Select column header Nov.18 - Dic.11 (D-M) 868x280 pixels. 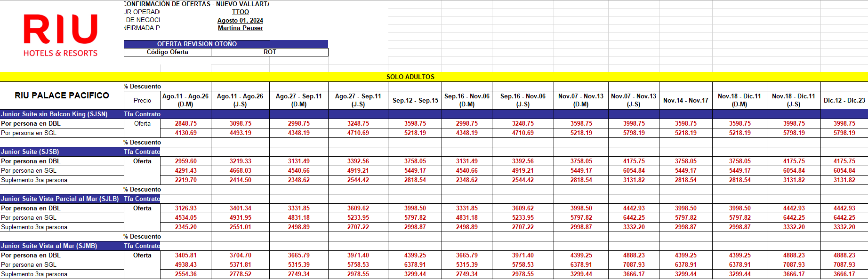pos(739,100)
